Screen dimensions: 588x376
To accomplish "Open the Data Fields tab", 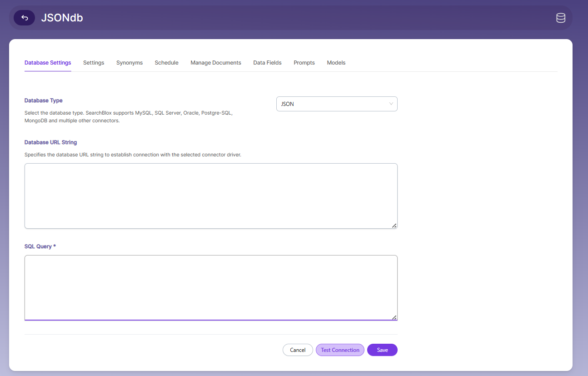I will [x=267, y=63].
